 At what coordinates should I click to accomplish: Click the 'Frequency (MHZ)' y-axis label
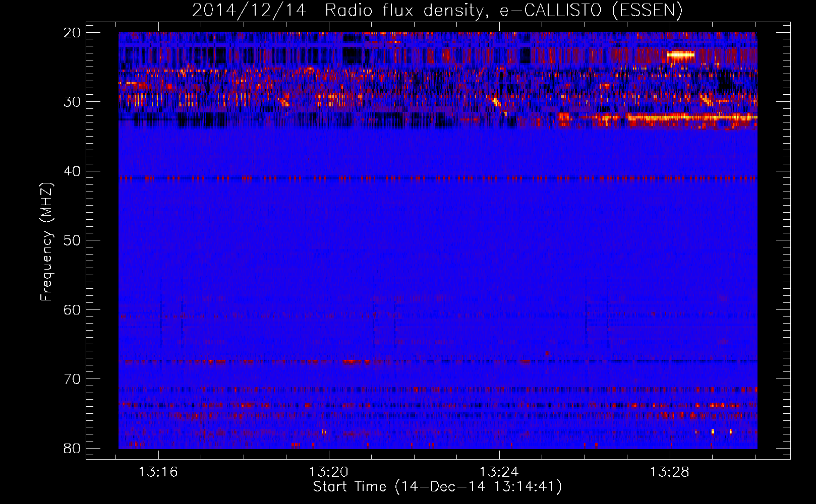46,242
